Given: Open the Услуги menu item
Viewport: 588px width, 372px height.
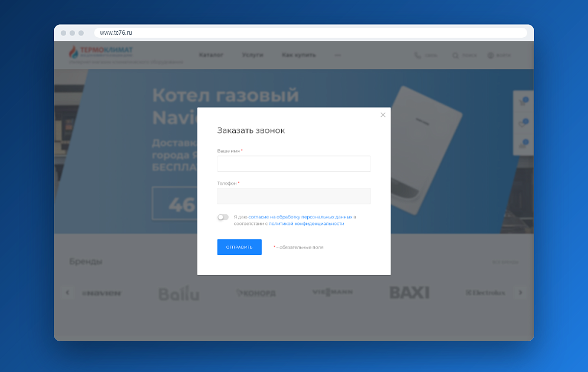Looking at the screenshot, I should (x=252, y=55).
